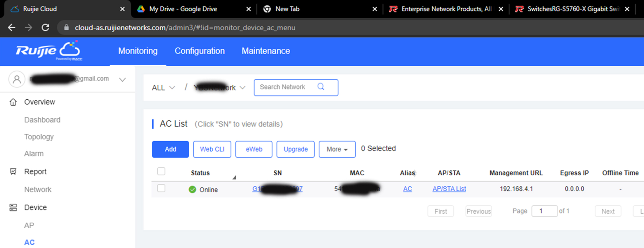
Task: Click the Add button
Action: [x=170, y=149]
